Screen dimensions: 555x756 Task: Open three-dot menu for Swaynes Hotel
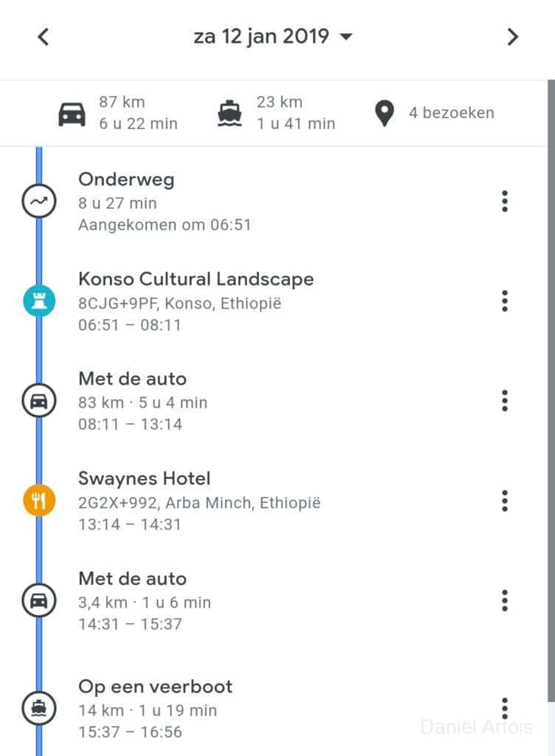coord(505,501)
